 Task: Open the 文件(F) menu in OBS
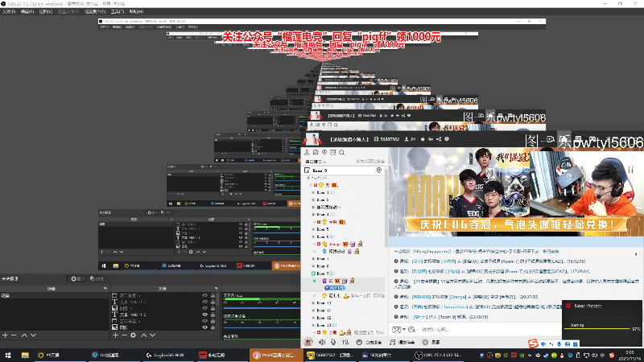(x=8, y=12)
